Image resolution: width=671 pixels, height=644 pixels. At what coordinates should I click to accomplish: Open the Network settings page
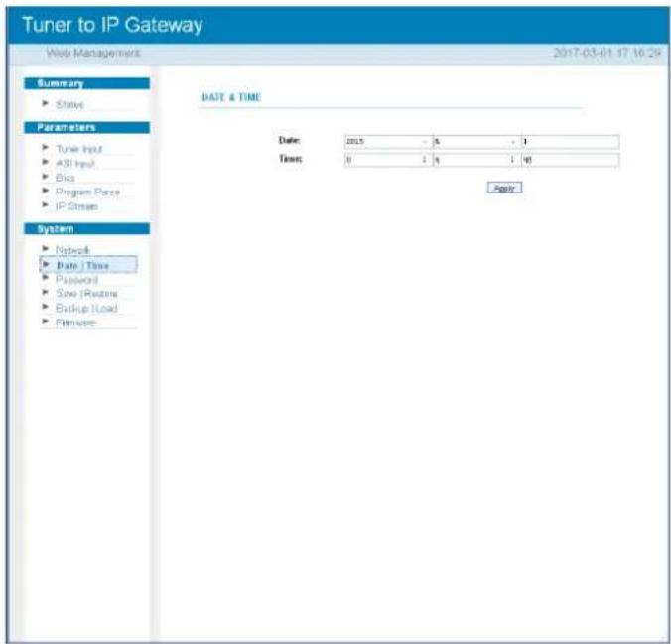pos(72,250)
